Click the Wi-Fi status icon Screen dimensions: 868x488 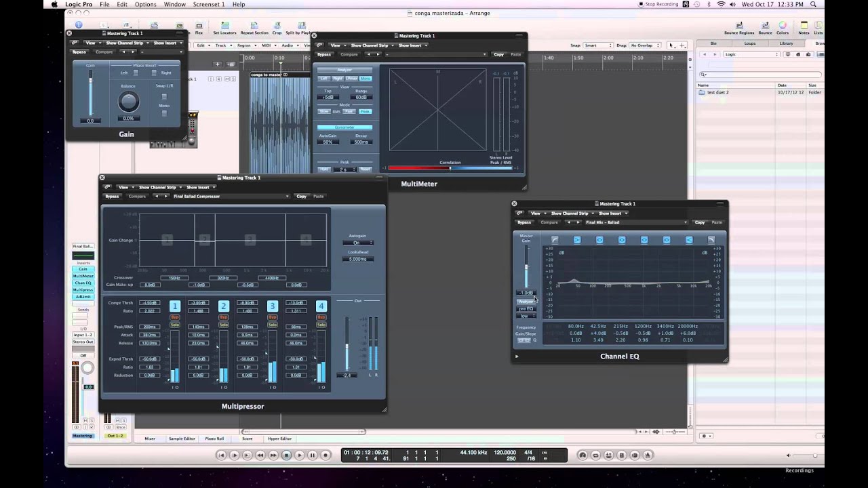coord(722,4)
